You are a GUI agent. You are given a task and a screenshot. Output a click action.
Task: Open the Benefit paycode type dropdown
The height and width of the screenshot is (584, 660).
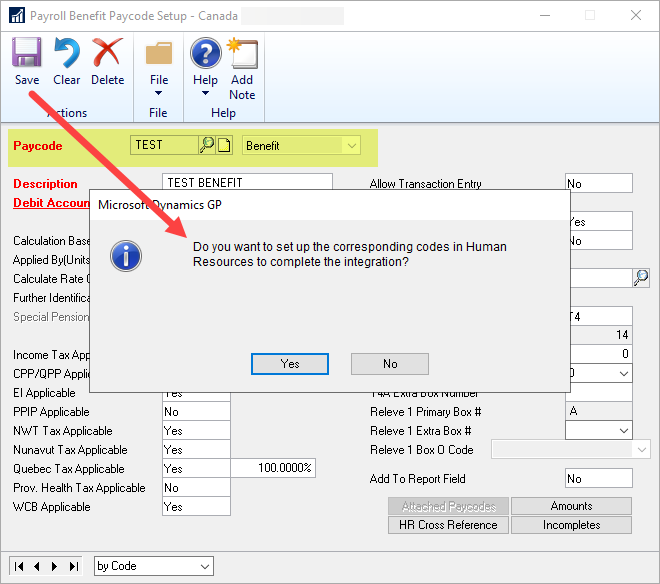(x=350, y=146)
